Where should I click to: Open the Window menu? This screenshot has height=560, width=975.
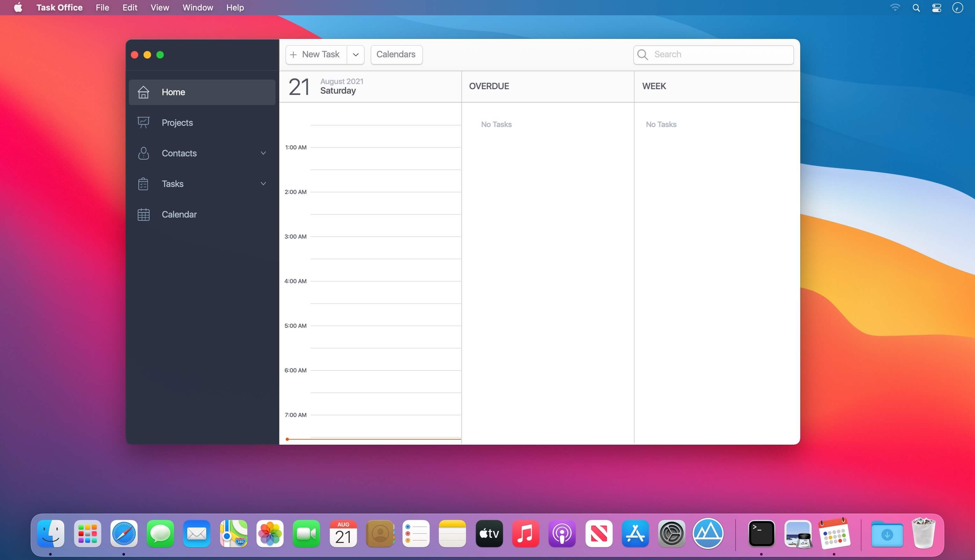[197, 8]
